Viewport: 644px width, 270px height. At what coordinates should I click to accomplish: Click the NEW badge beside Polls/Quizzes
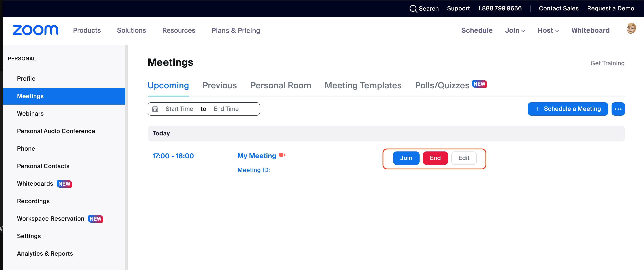pyautogui.click(x=479, y=84)
